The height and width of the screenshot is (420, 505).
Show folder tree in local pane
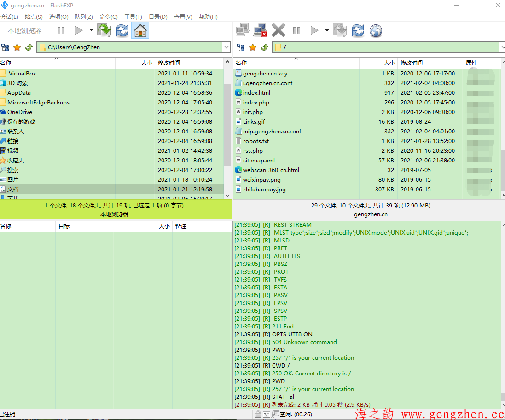[x=6, y=47]
